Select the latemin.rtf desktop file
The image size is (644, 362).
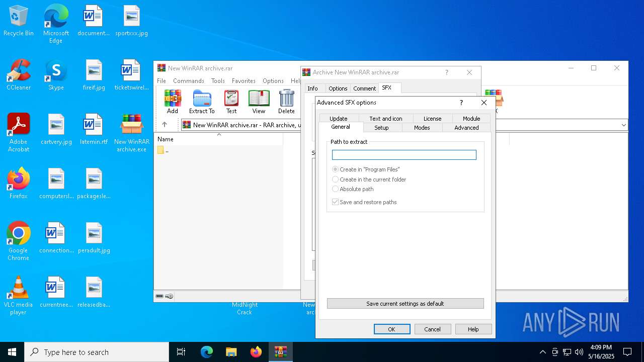click(94, 129)
